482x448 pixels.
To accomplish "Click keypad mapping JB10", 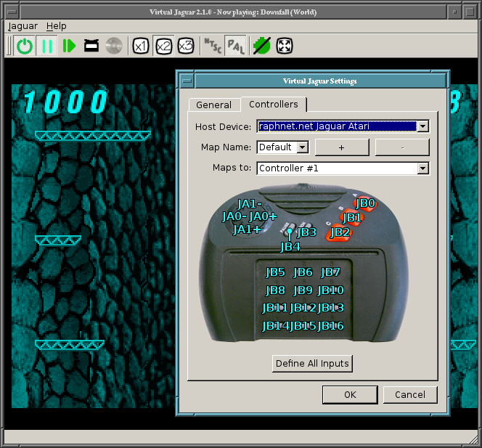I will point(331,290).
